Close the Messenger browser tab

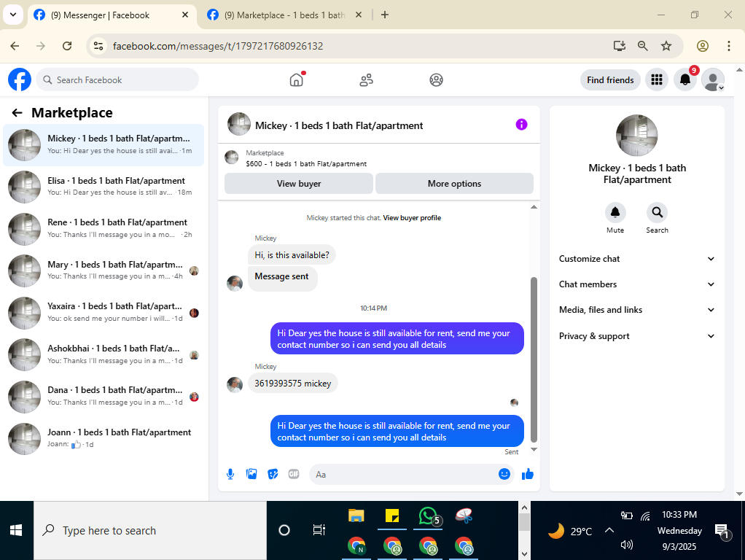[185, 15]
